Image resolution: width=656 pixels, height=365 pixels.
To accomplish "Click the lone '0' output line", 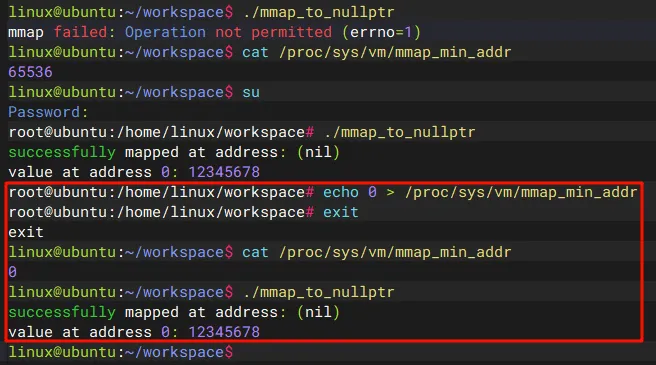I will pyautogui.click(x=12, y=272).
